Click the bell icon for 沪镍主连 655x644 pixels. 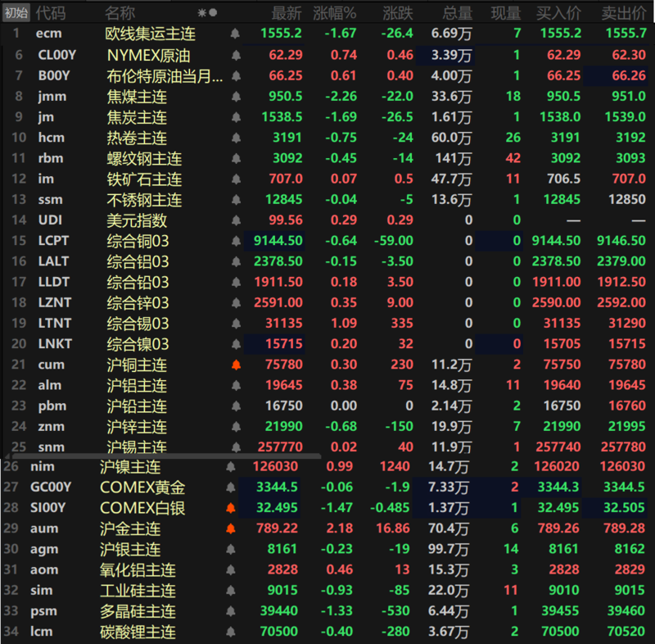[x=231, y=467]
